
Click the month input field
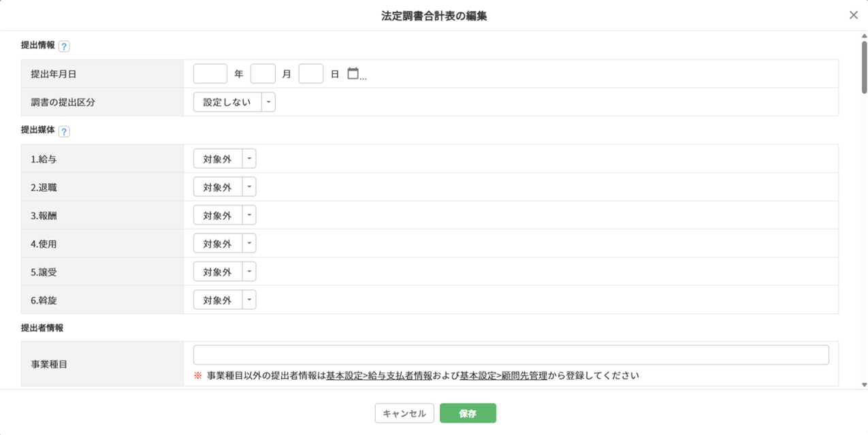[263, 74]
